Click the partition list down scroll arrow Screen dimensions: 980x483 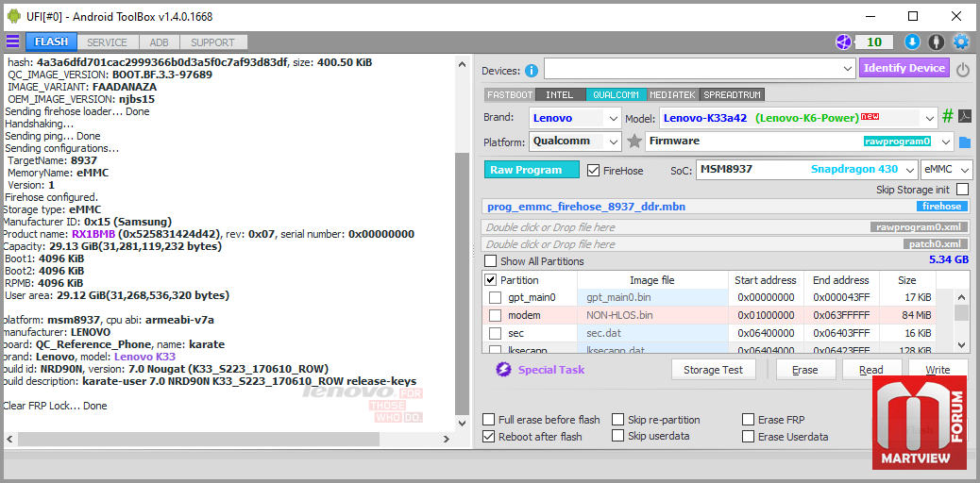(961, 344)
